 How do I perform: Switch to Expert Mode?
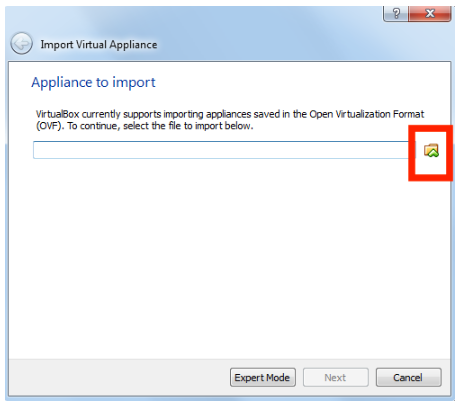point(263,377)
